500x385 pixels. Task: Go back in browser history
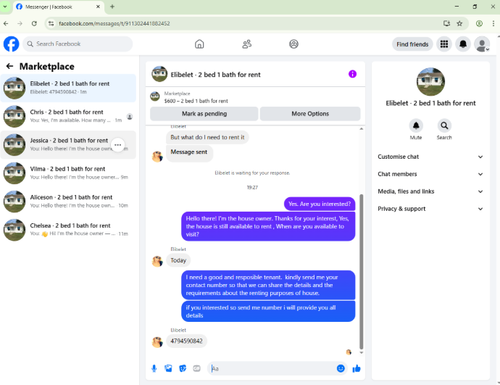6,23
